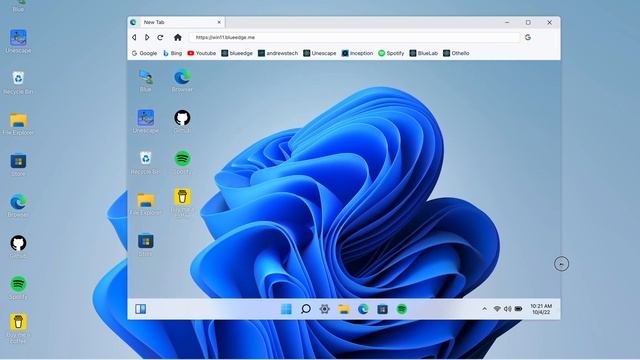
Task: Reload the page with the refresh icon
Action: (160, 37)
